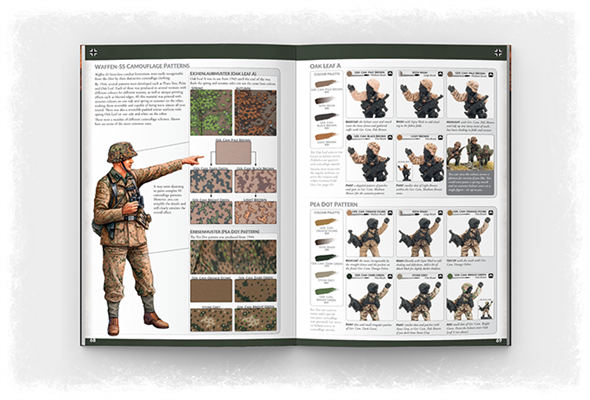Click the bright green paint dot in Pea Dot section
The image size is (590, 400).
tap(450, 276)
